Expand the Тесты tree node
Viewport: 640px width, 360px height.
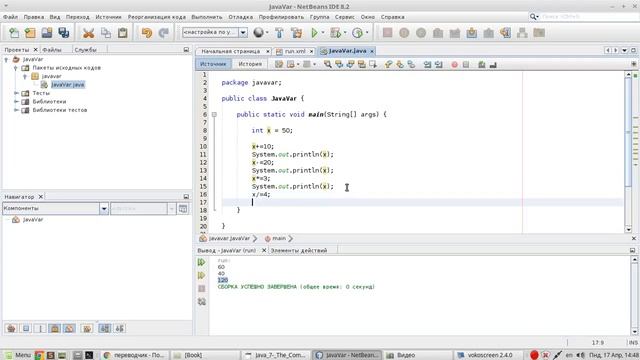(x=16, y=93)
